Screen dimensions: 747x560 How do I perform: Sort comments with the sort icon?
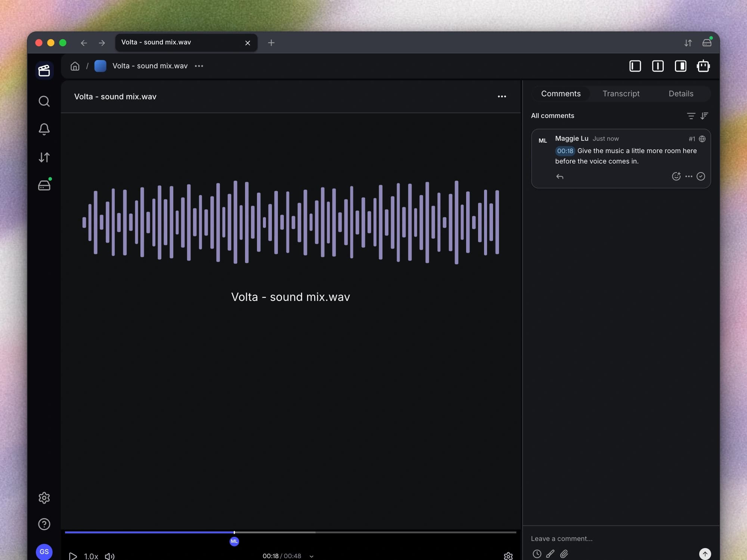tap(704, 116)
